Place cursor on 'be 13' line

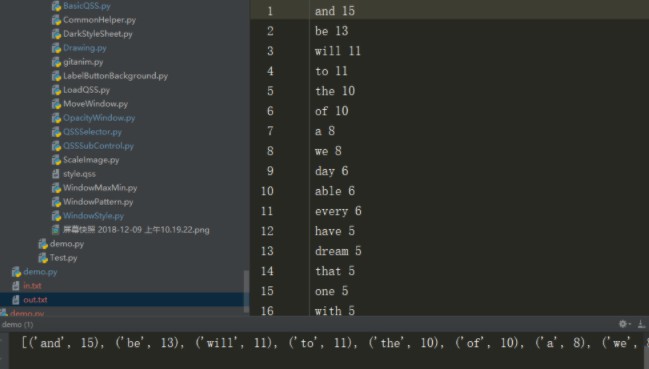(331, 31)
